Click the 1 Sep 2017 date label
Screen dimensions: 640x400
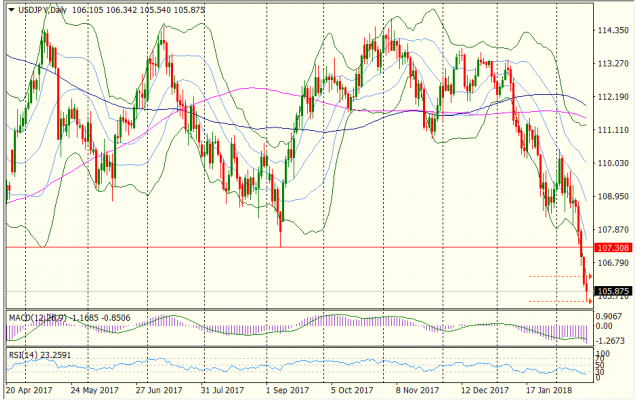pyautogui.click(x=289, y=389)
